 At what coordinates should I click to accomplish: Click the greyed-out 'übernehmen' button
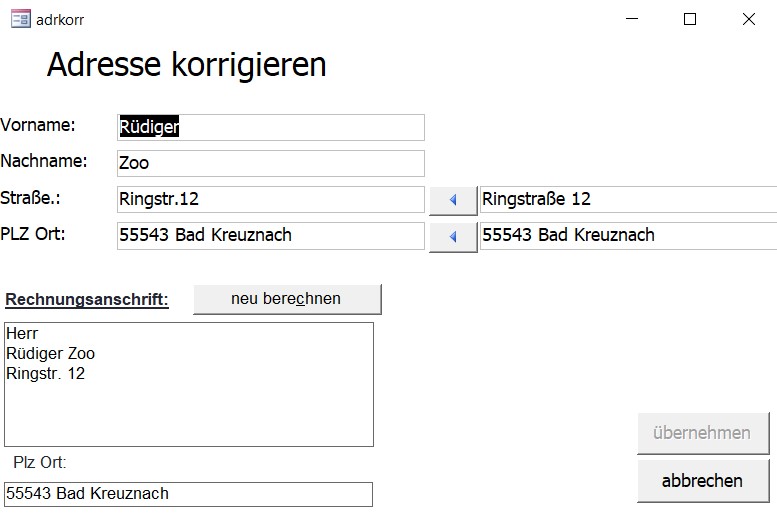pyautogui.click(x=702, y=433)
